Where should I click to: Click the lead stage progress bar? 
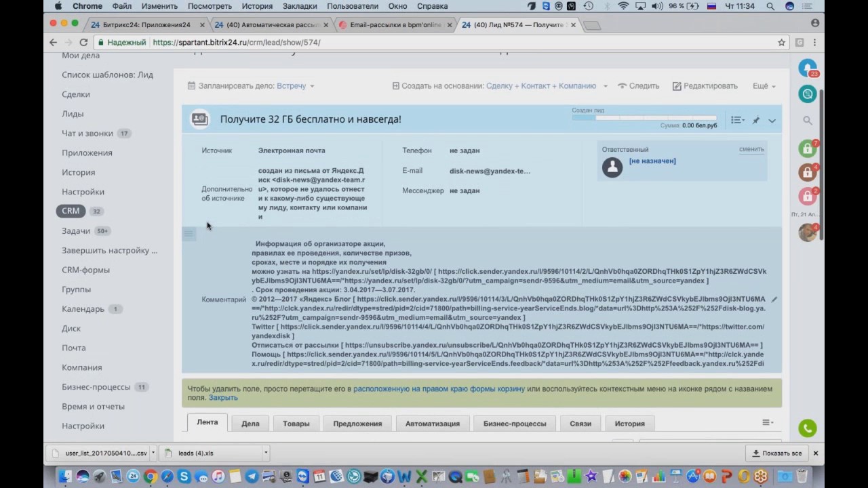(x=644, y=118)
